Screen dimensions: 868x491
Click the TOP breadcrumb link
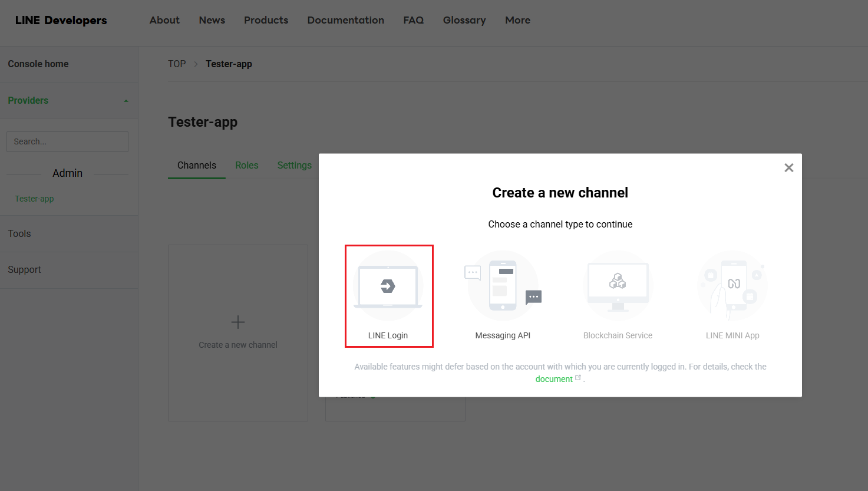point(177,64)
